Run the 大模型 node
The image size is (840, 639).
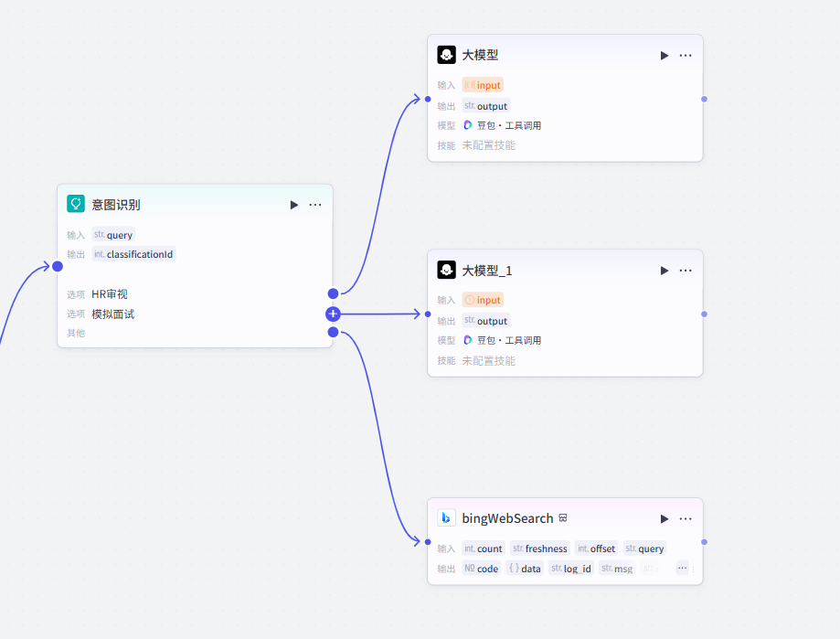pyautogui.click(x=665, y=56)
